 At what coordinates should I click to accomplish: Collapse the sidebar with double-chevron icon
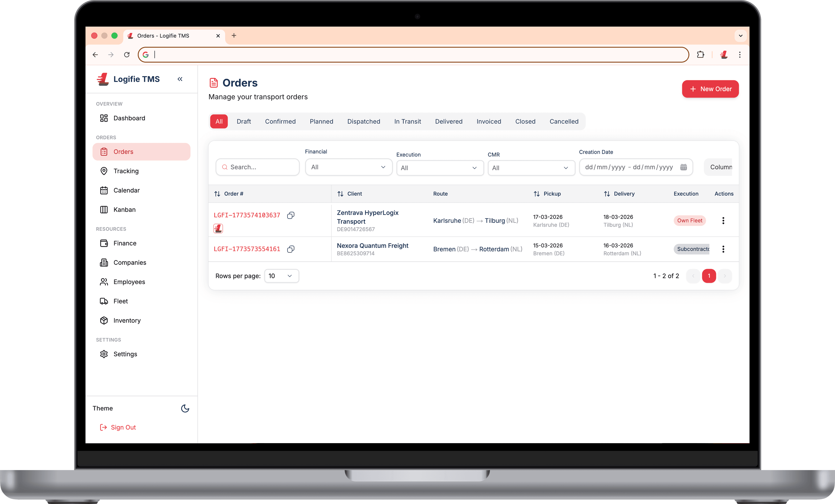(180, 79)
